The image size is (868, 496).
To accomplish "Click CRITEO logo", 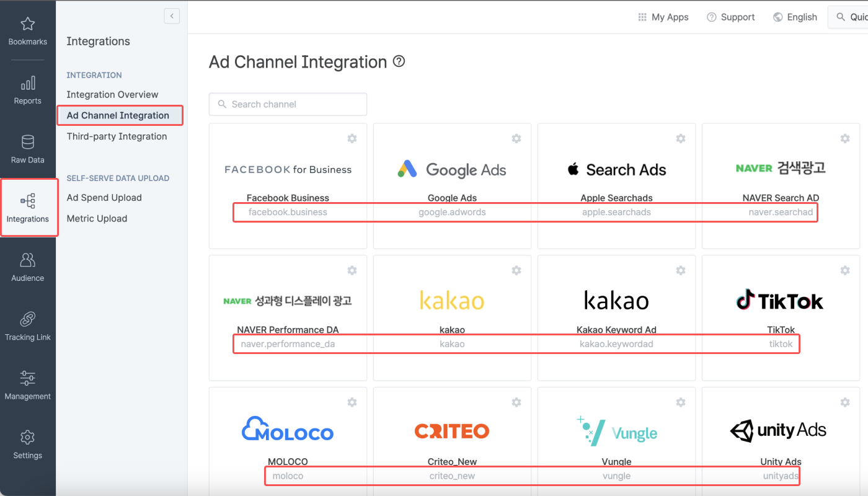I will 452,431.
